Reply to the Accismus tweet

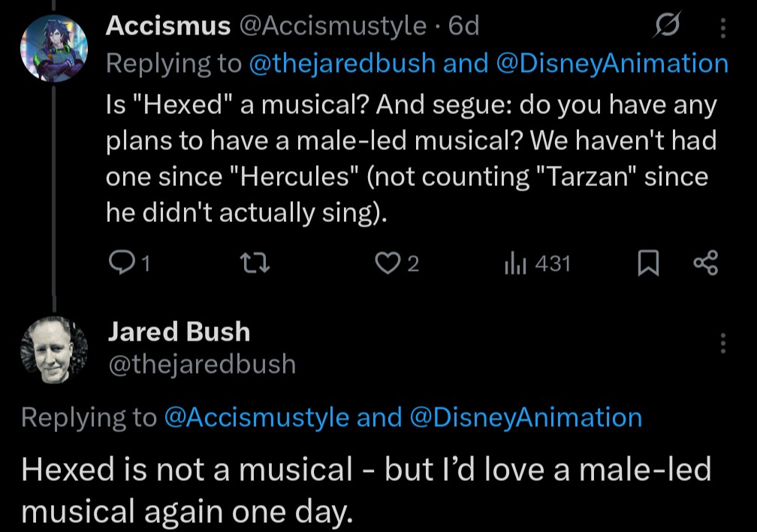pyautogui.click(x=121, y=263)
